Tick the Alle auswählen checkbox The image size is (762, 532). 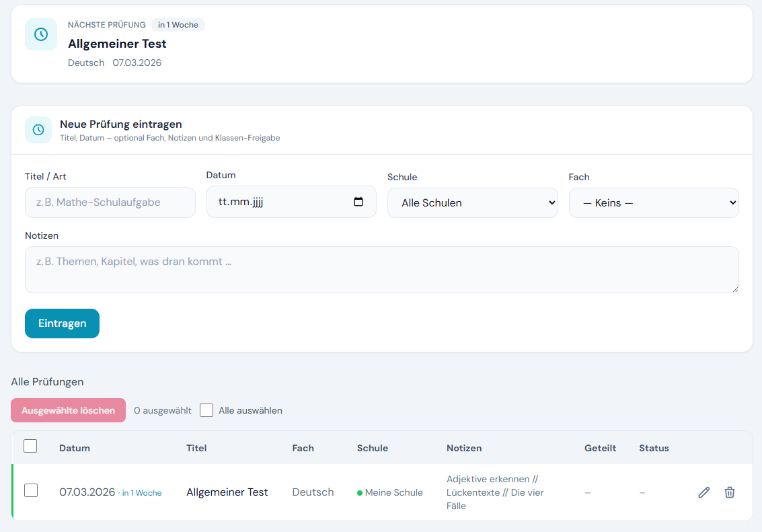click(206, 410)
